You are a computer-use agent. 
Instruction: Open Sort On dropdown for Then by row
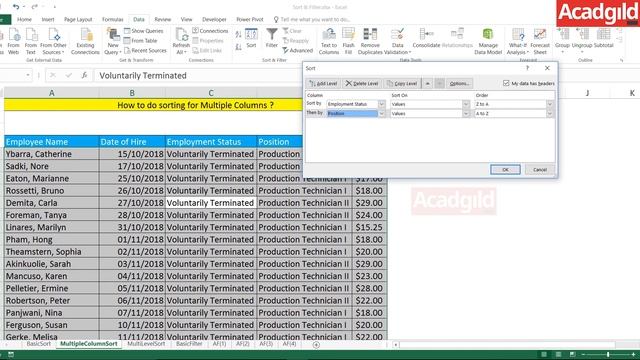466,113
